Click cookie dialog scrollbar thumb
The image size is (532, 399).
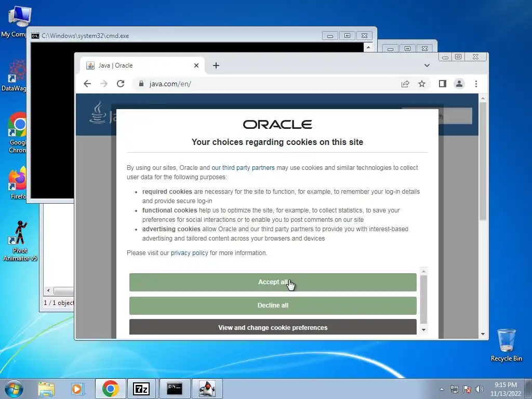[x=424, y=299]
